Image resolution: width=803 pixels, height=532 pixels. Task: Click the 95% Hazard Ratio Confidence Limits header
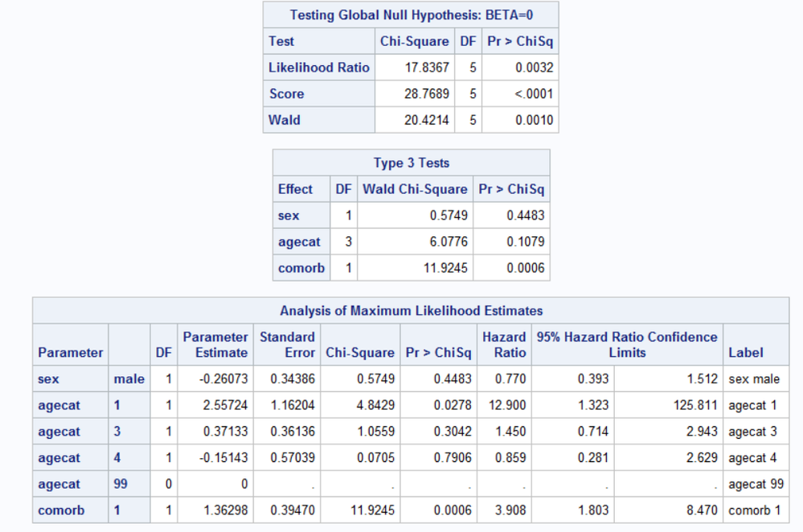pos(627,345)
